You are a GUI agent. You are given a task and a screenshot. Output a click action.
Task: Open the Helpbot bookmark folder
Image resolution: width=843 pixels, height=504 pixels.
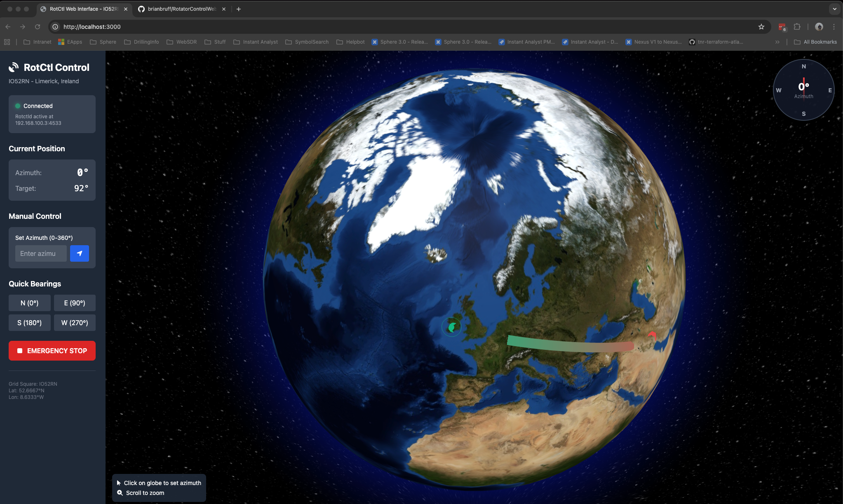[351, 42]
